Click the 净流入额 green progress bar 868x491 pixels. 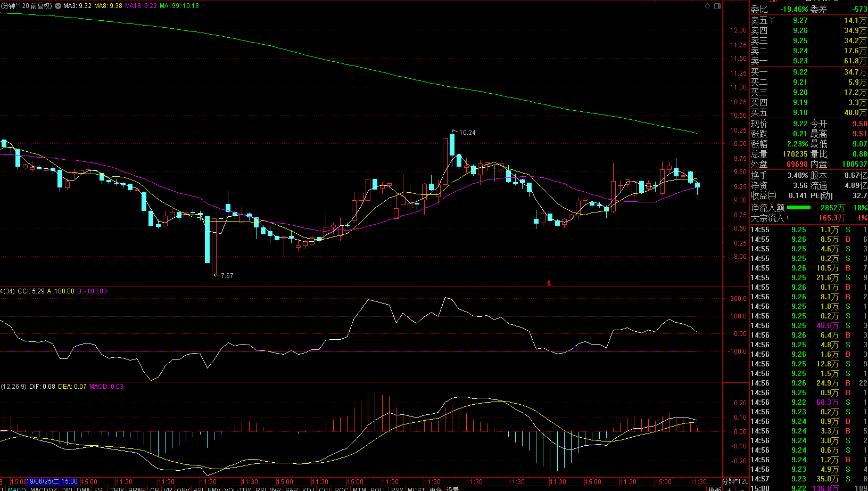pos(799,208)
